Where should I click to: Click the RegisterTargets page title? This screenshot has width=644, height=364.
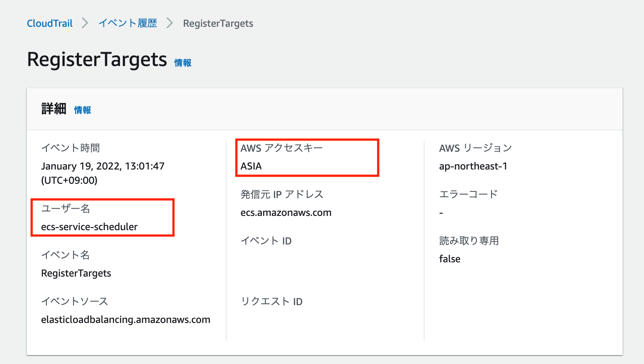pos(96,59)
